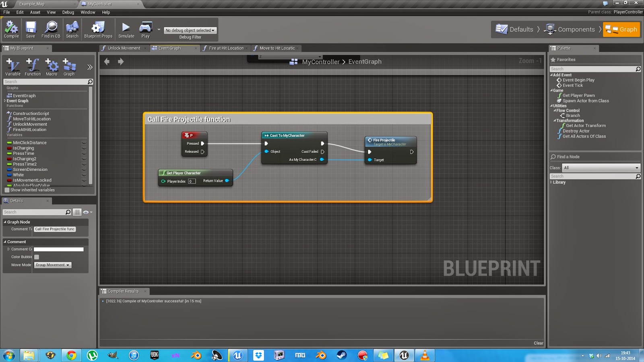644x362 pixels.
Task: Enable Show inherited variables
Action: (7, 189)
